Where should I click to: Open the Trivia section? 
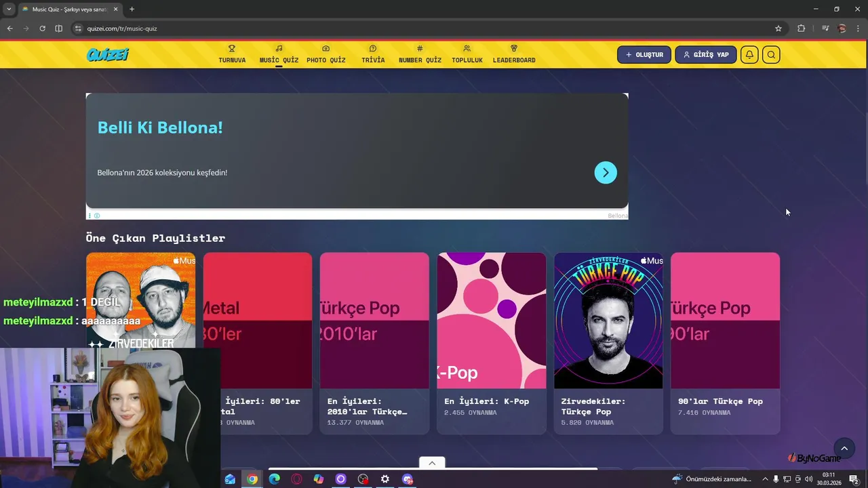(x=373, y=54)
